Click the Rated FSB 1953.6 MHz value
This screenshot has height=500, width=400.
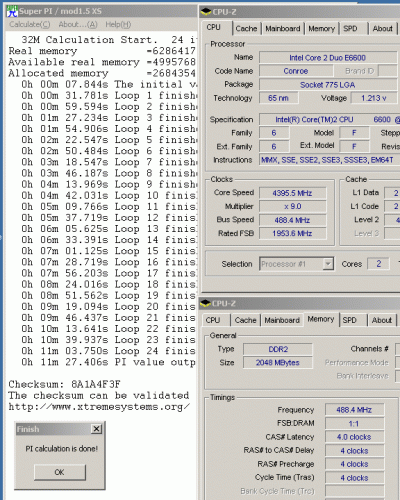click(x=292, y=233)
